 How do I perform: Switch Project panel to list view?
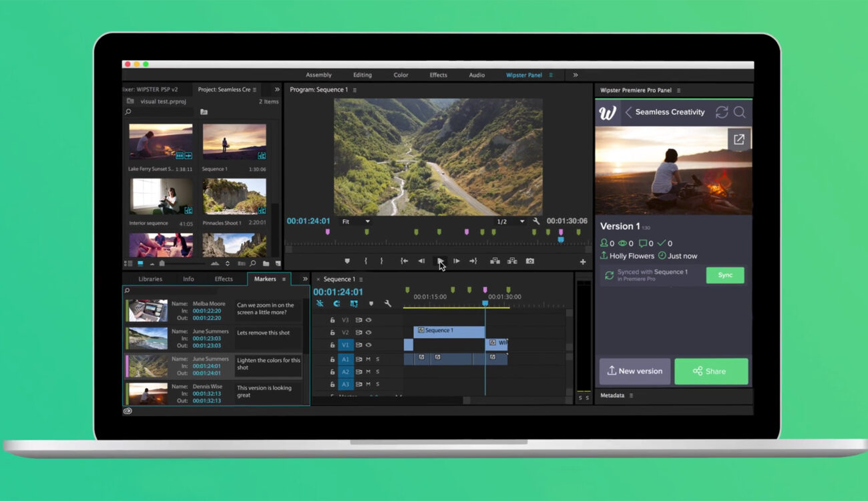pyautogui.click(x=129, y=264)
